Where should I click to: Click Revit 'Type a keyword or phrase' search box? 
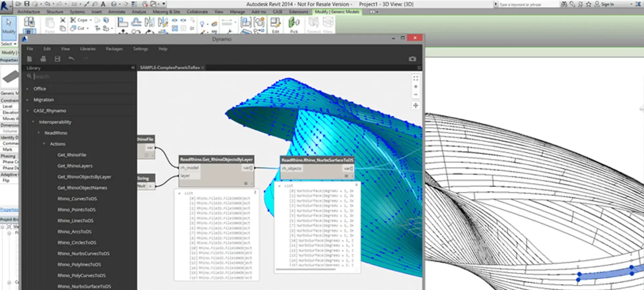coord(528,4)
